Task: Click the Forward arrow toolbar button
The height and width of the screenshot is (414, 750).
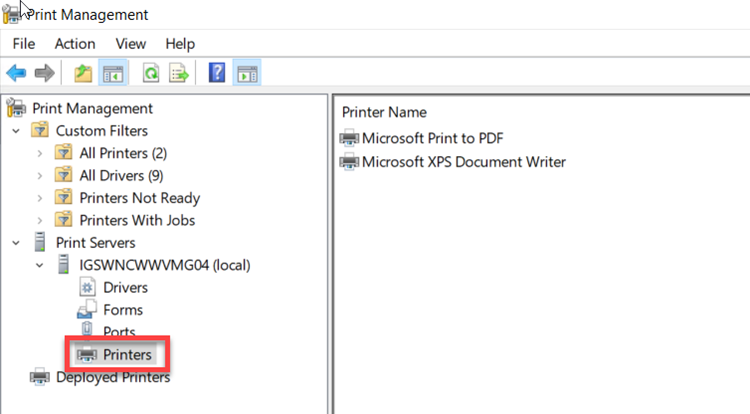Action: tap(43, 73)
